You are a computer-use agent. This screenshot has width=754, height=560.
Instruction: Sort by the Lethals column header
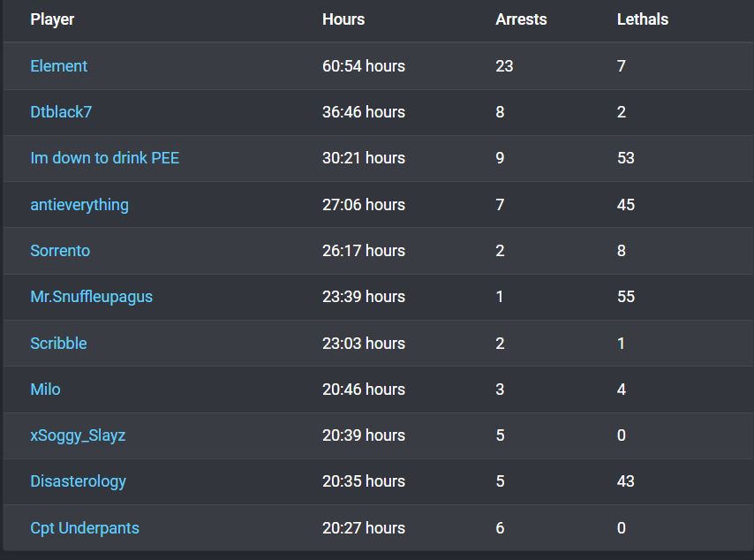pos(643,19)
